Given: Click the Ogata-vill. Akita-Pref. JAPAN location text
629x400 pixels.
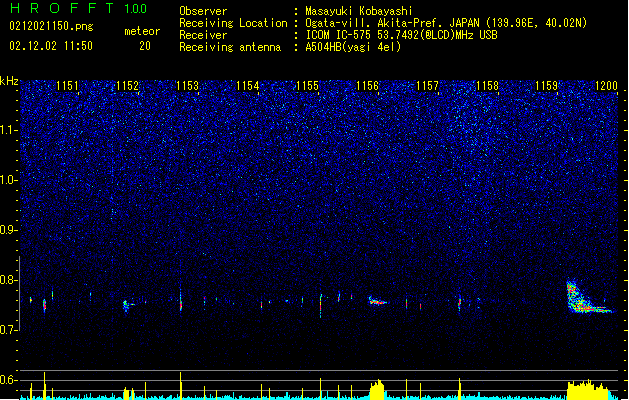Looking at the screenshot, I should pyautogui.click(x=446, y=23).
